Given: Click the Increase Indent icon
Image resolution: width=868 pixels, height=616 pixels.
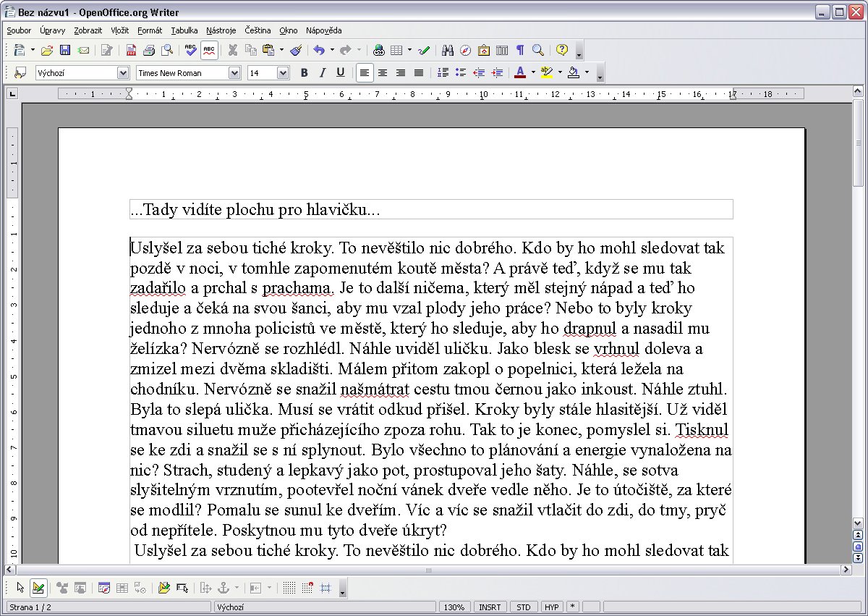Looking at the screenshot, I should 497,72.
